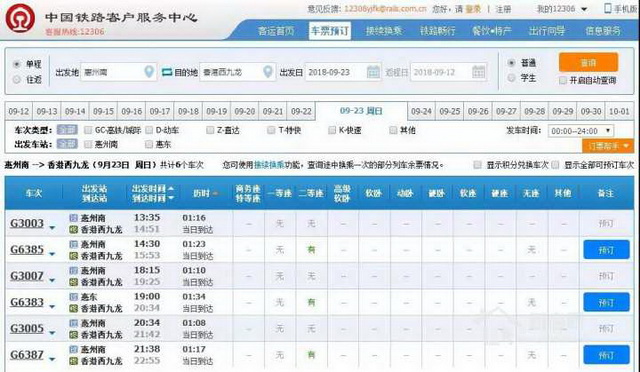The image size is (640, 372).
Task: Expand 订票帮手 dropdown button
Action: 608,145
